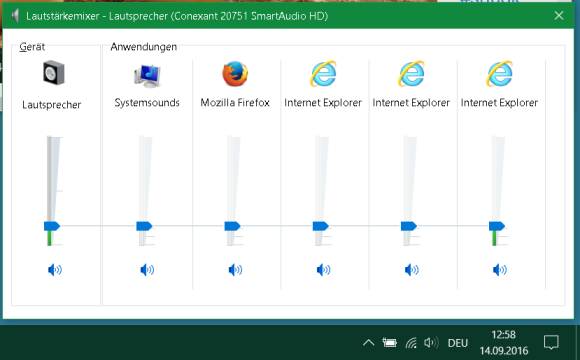
Task: Mute Systemsounds with its speaker button
Action: [147, 270]
